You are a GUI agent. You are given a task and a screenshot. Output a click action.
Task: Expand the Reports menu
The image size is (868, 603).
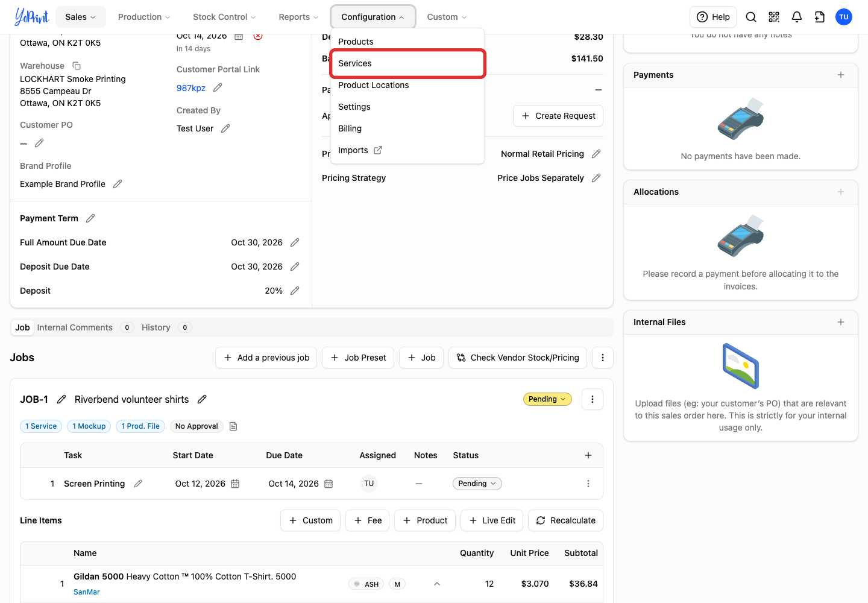(x=298, y=17)
